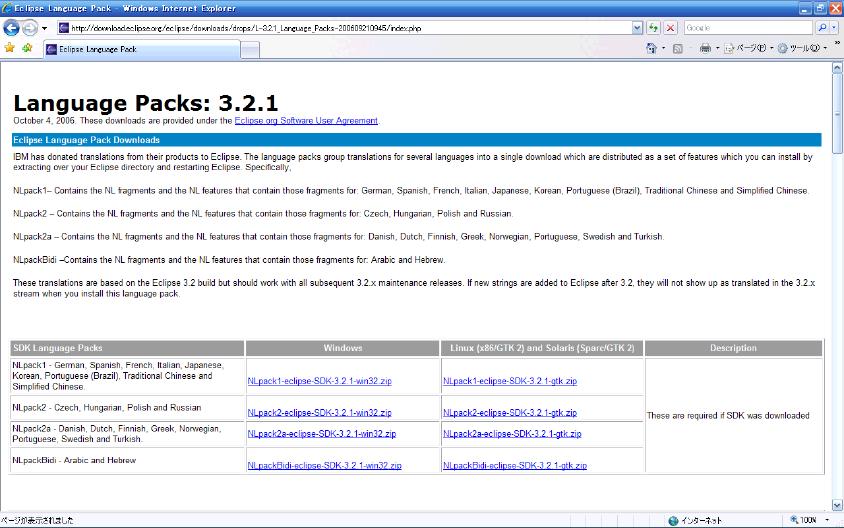Viewport: 844px width, 528px height.
Task: Refresh the page with the green arrows
Action: 653,28
